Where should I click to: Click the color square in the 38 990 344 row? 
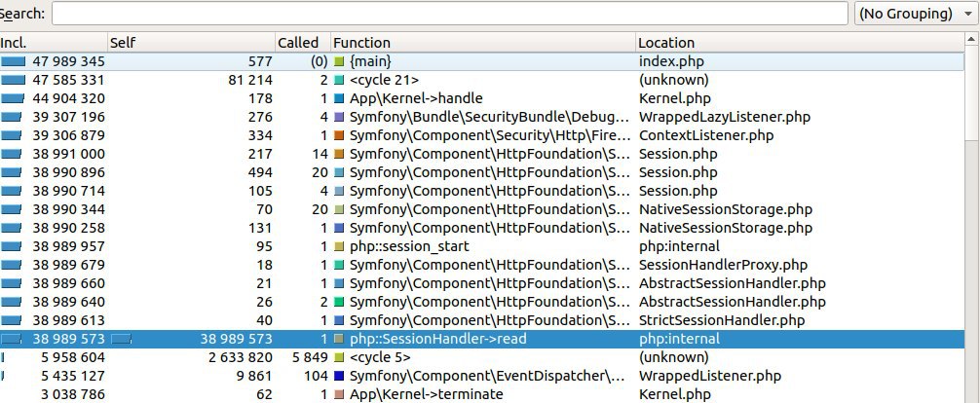coord(339,209)
